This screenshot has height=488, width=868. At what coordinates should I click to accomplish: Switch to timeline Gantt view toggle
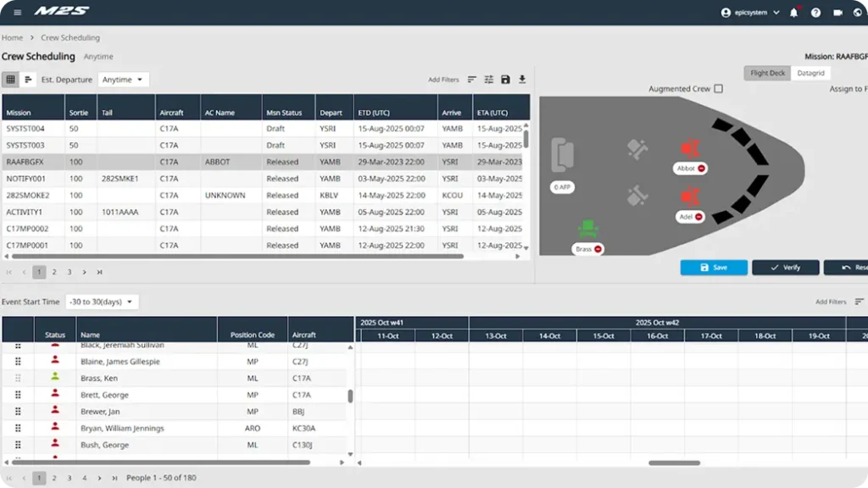[28, 80]
